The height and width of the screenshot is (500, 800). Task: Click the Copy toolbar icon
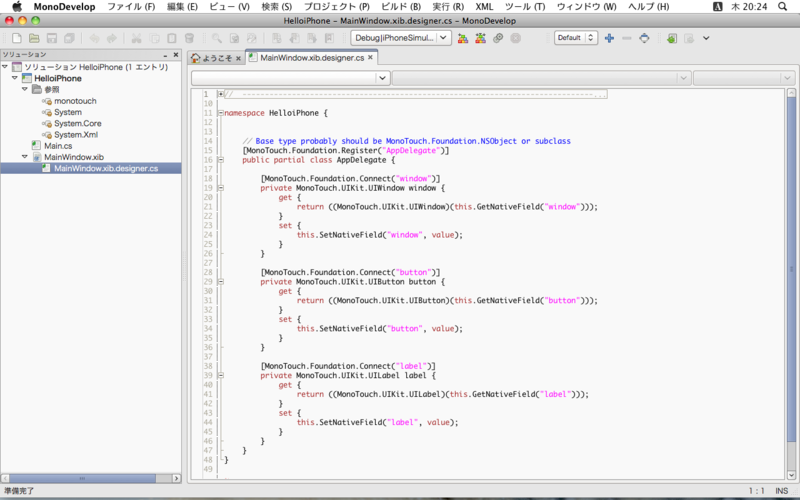pyautogui.click(x=154, y=38)
